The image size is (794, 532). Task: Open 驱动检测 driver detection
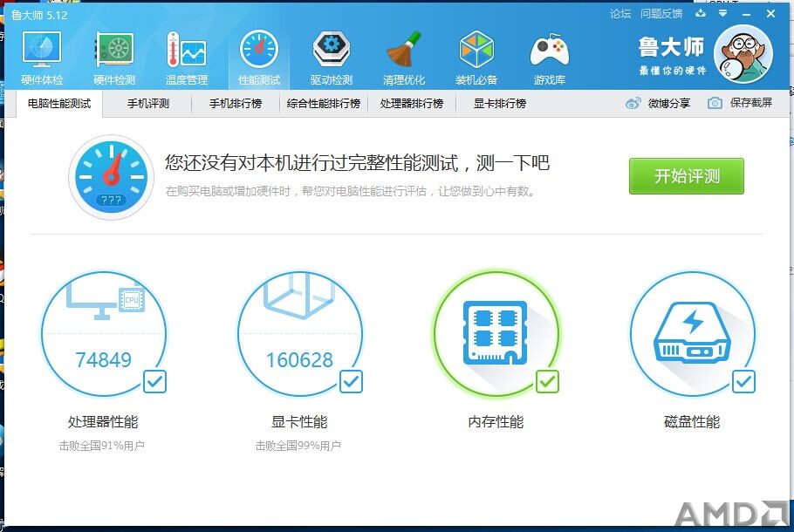pyautogui.click(x=332, y=58)
